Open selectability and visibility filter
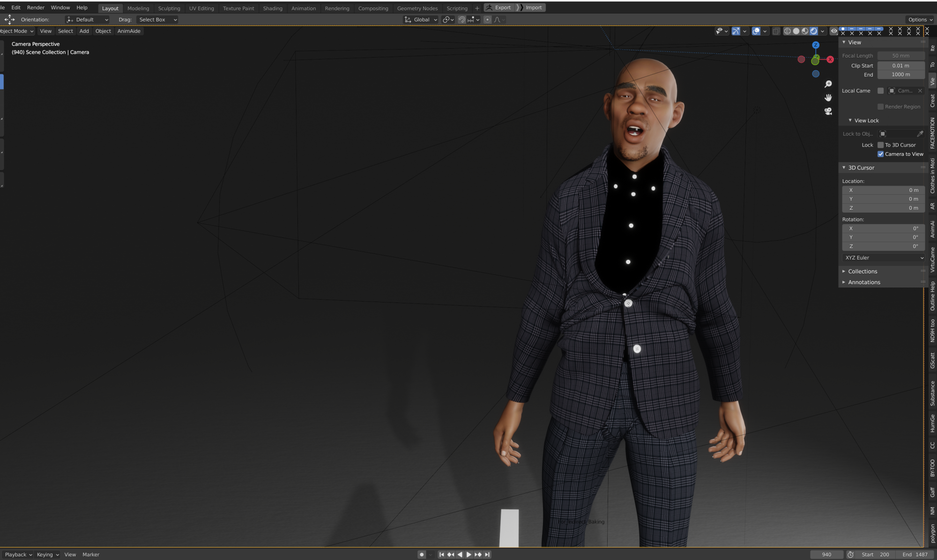 pos(721,31)
